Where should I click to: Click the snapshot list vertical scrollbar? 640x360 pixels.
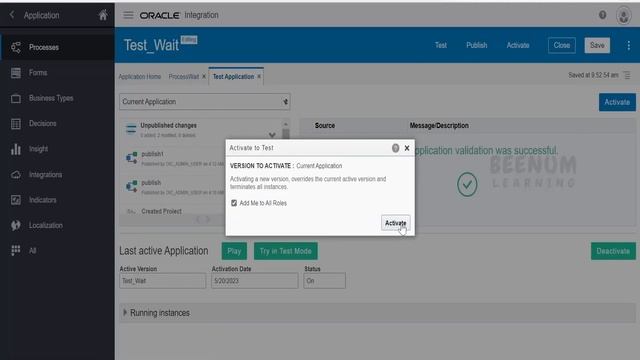286,133
